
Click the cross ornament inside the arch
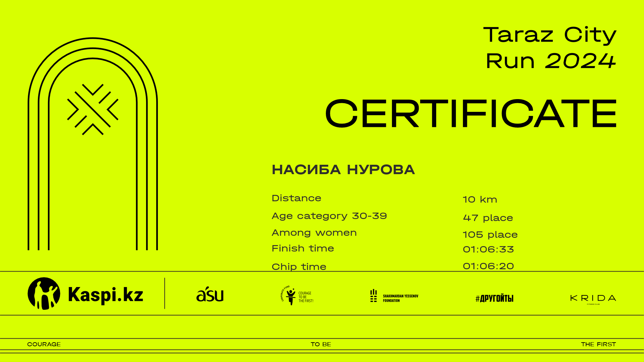pos(93,110)
